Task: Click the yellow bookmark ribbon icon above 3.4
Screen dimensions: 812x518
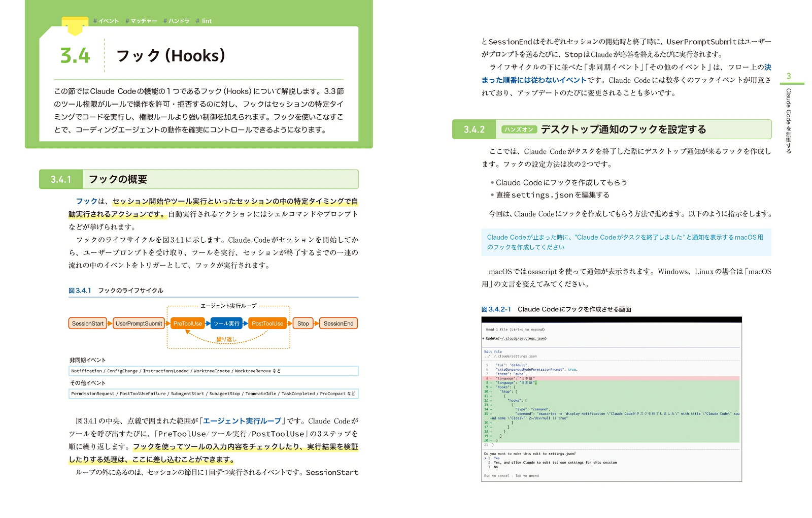Action: 75,26
